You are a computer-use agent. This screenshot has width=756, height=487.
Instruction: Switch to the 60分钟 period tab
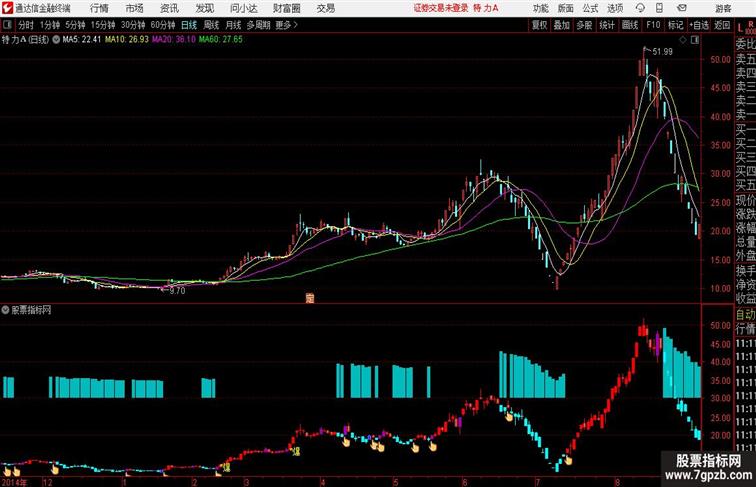point(162,25)
